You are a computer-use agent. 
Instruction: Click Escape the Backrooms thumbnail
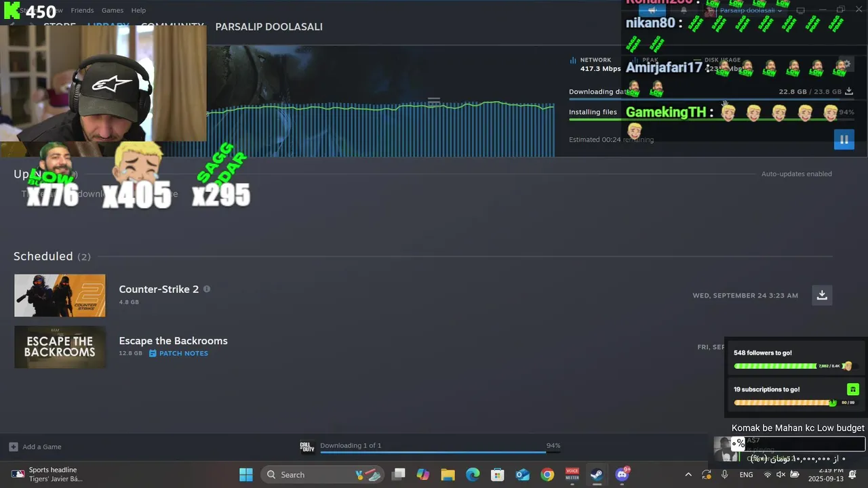tap(60, 347)
